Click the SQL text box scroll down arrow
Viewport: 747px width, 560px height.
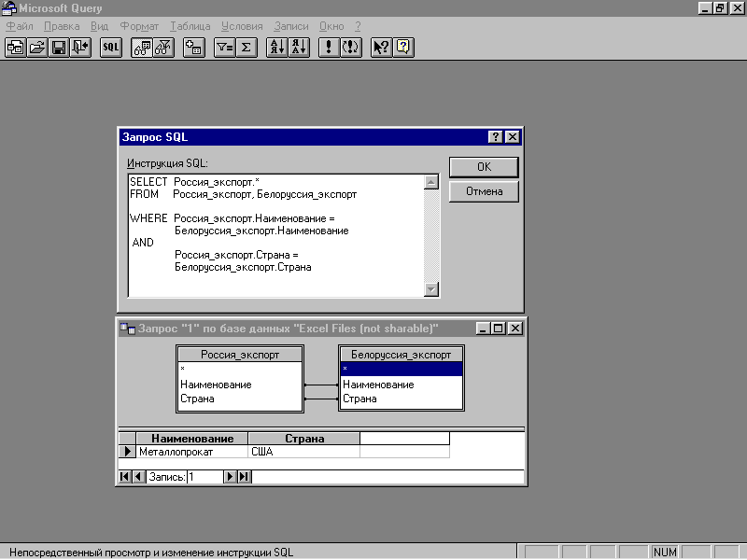click(x=431, y=289)
